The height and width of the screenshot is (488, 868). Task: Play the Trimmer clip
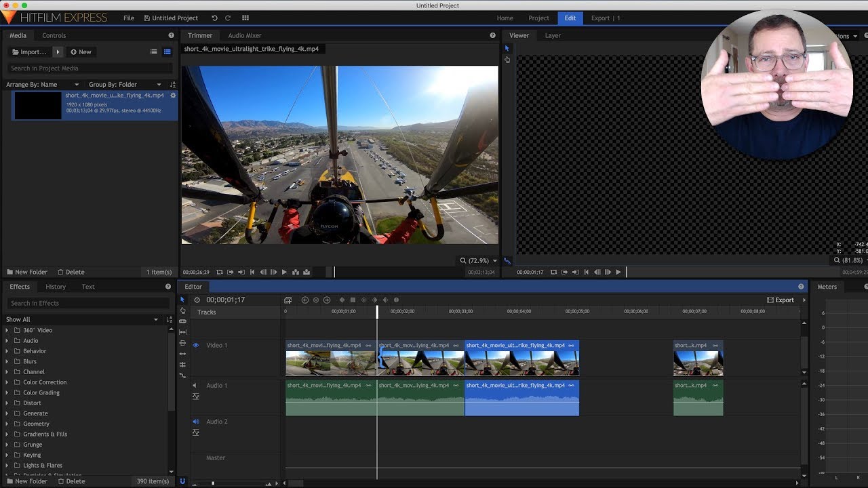click(284, 272)
